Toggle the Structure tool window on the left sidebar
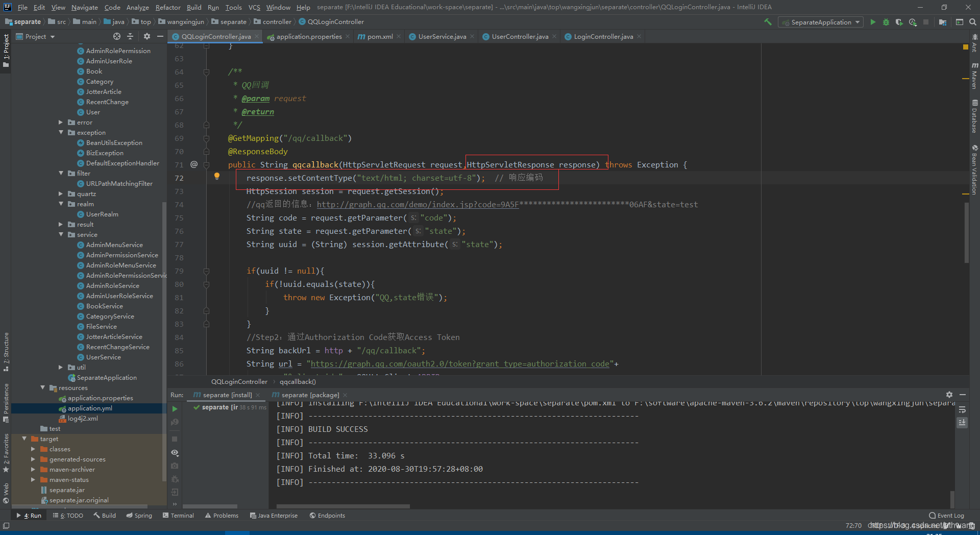 click(6, 352)
